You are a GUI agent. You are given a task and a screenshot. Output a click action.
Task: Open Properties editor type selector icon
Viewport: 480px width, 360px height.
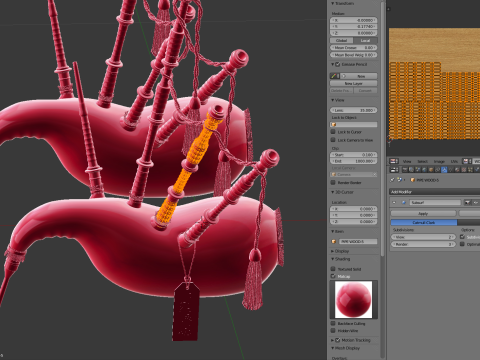pyautogui.click(x=394, y=170)
